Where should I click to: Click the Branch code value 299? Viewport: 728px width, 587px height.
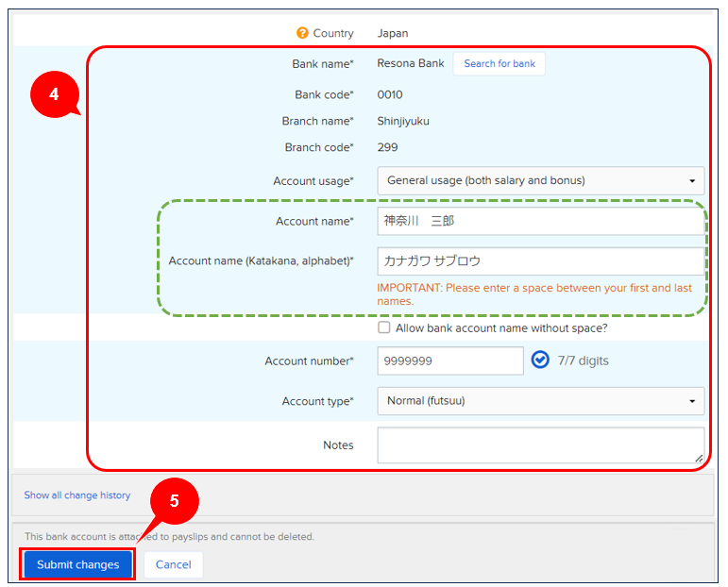pos(387,147)
